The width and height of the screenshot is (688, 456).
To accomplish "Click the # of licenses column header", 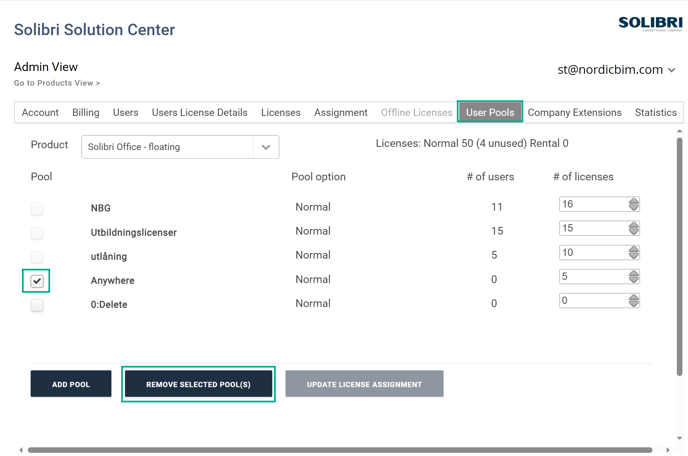I will coord(583,177).
